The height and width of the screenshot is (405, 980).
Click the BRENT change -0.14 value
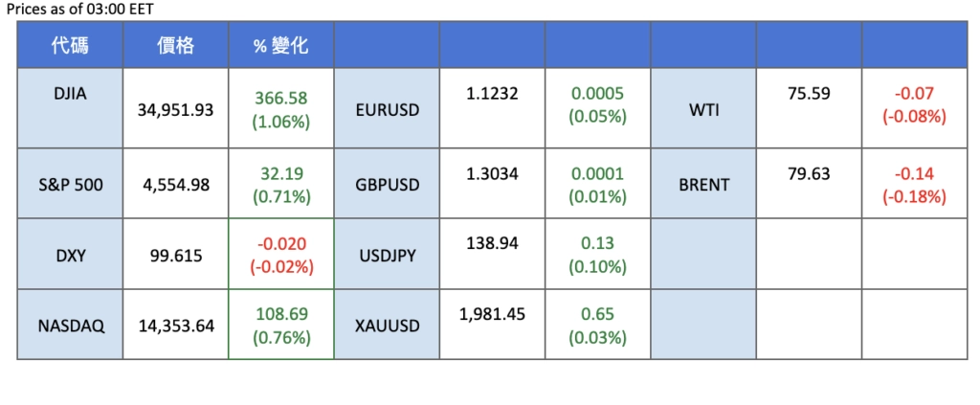point(914,174)
